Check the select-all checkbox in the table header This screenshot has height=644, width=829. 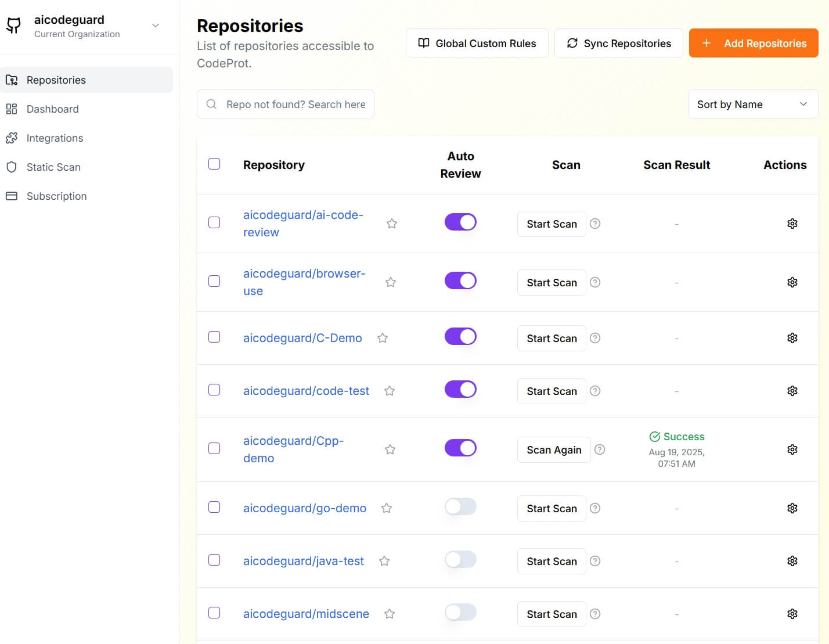click(x=214, y=164)
